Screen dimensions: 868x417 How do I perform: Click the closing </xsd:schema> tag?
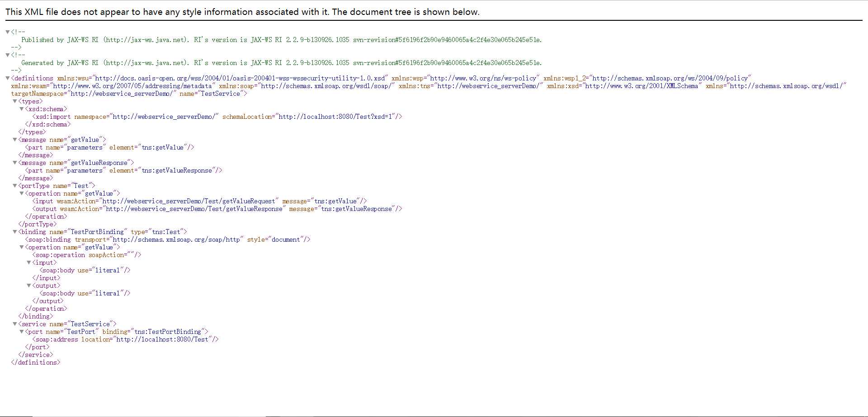(48, 124)
